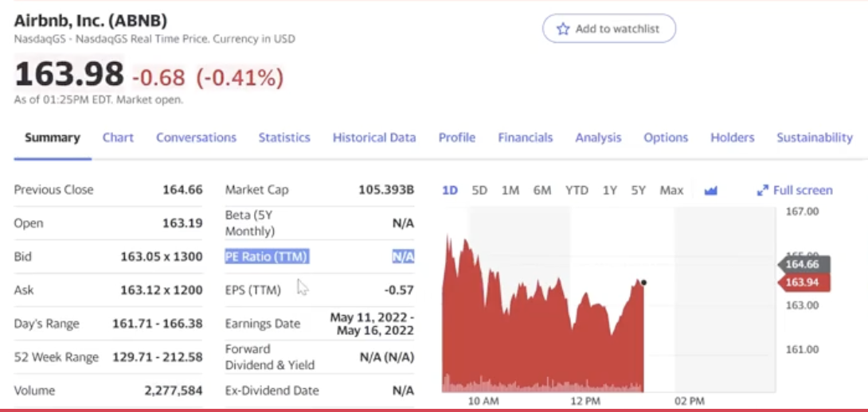Open the Financials tab
The image size is (868, 412).
point(526,138)
